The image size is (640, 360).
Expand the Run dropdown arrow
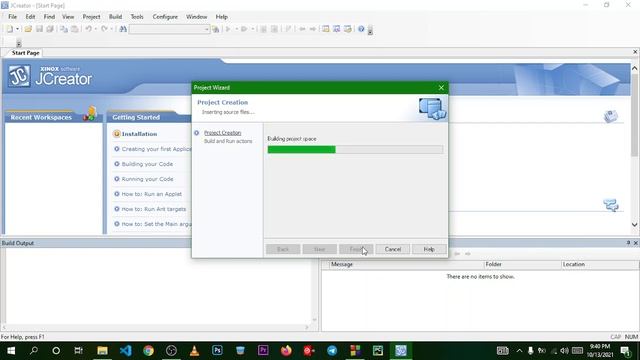[236, 29]
